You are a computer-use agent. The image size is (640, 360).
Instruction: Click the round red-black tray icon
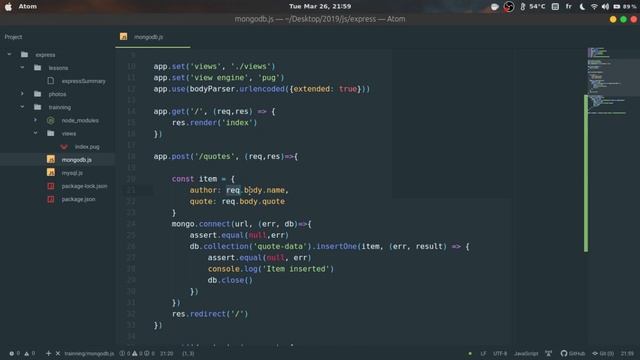tap(509, 7)
